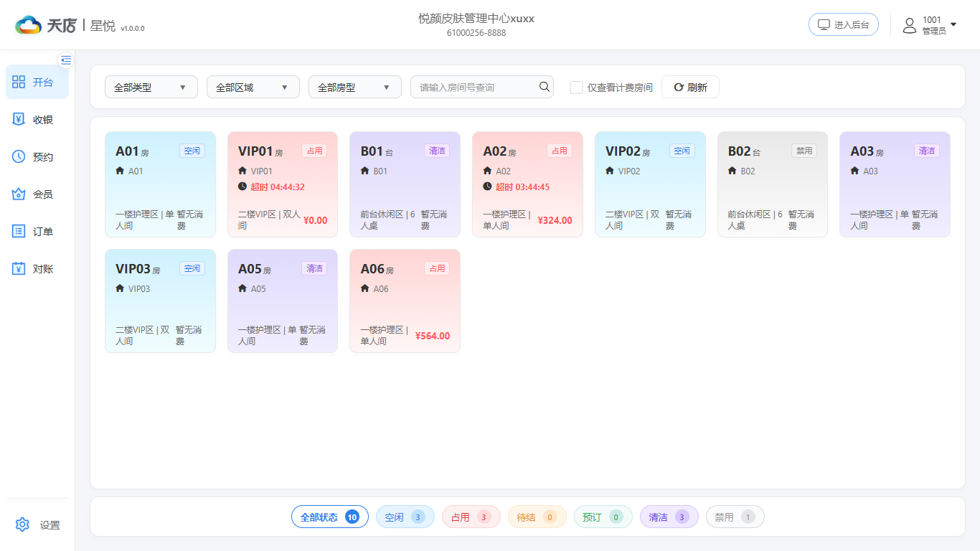Open the 预约 clock icon in sidebar

pyautogui.click(x=19, y=156)
